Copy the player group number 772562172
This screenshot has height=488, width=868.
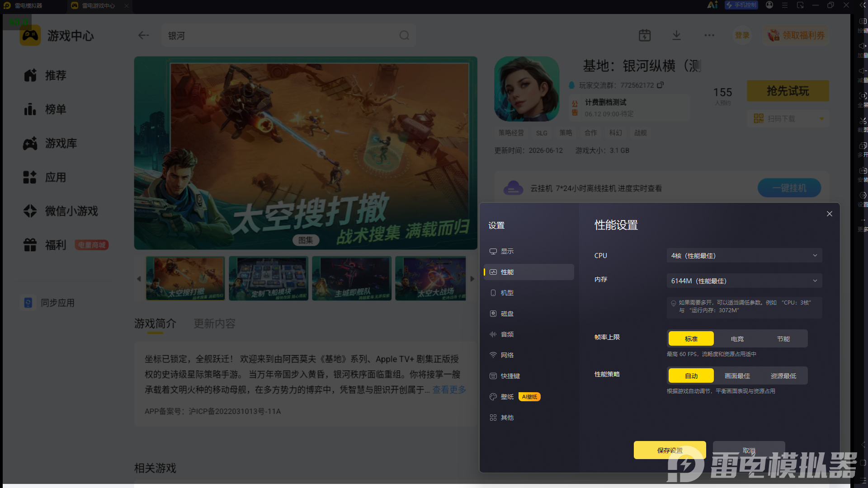660,85
